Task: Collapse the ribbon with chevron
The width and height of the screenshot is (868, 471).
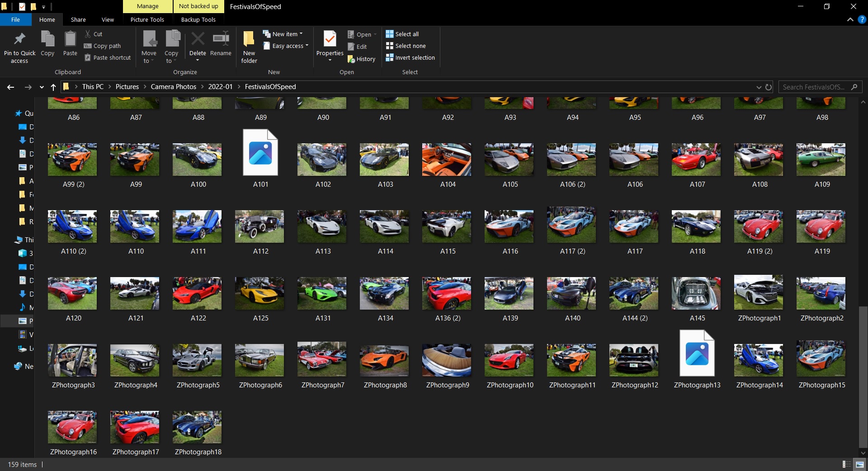Action: pyautogui.click(x=850, y=19)
